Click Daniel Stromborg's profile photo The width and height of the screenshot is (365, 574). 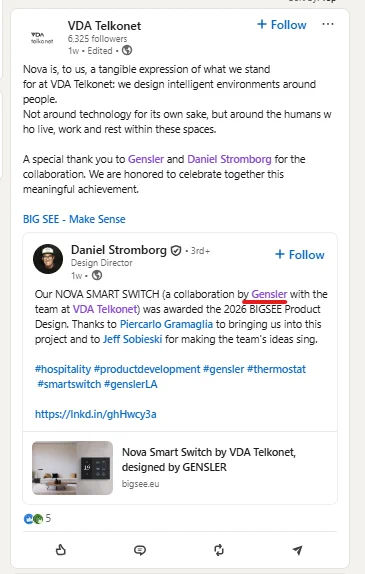pos(48,259)
